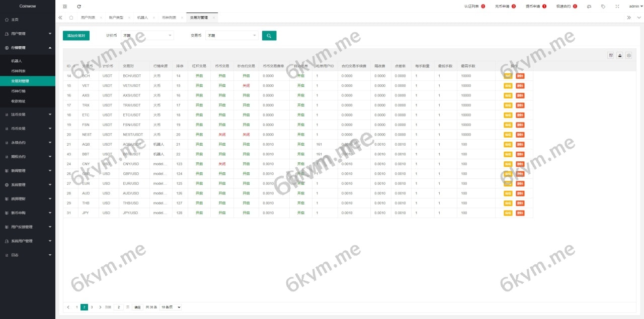Image resolution: width=644 pixels, height=319 pixels.
Task: Click the theme palette icon in header
Action: (x=589, y=7)
